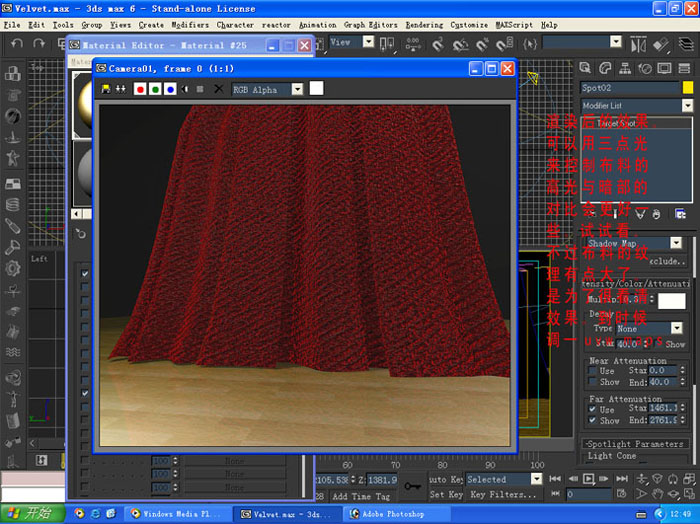Switch to Windows Media Player in taskbar
Screen dimensions: 700x524
tap(176, 514)
